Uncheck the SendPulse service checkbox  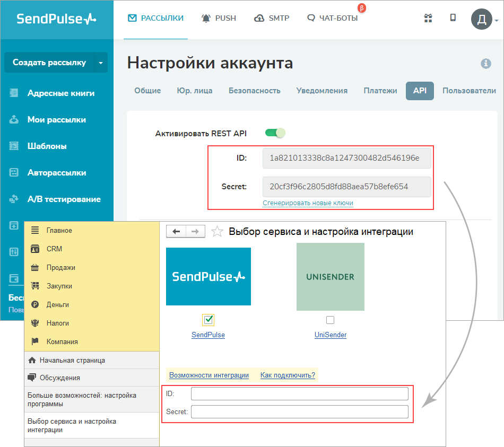(x=208, y=319)
